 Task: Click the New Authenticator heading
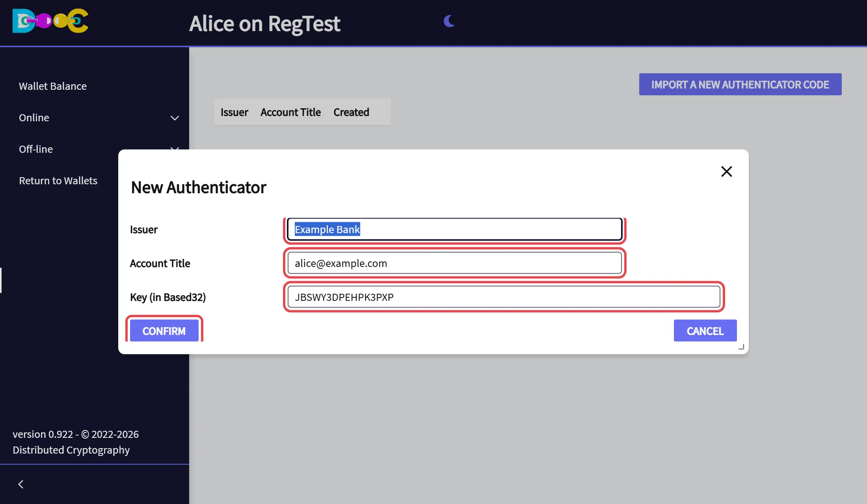click(199, 187)
